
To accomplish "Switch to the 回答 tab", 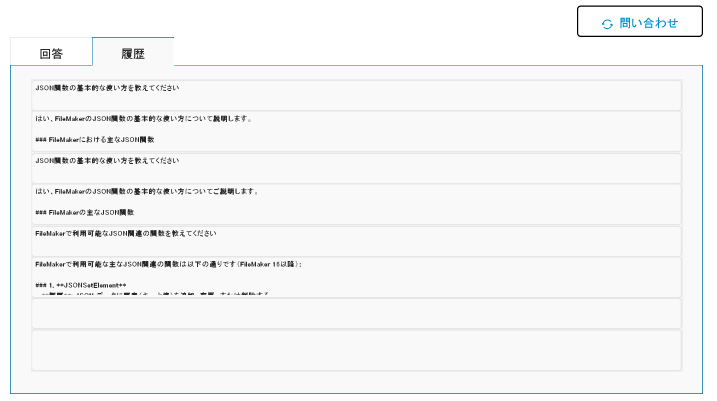I will pyautogui.click(x=51, y=53).
